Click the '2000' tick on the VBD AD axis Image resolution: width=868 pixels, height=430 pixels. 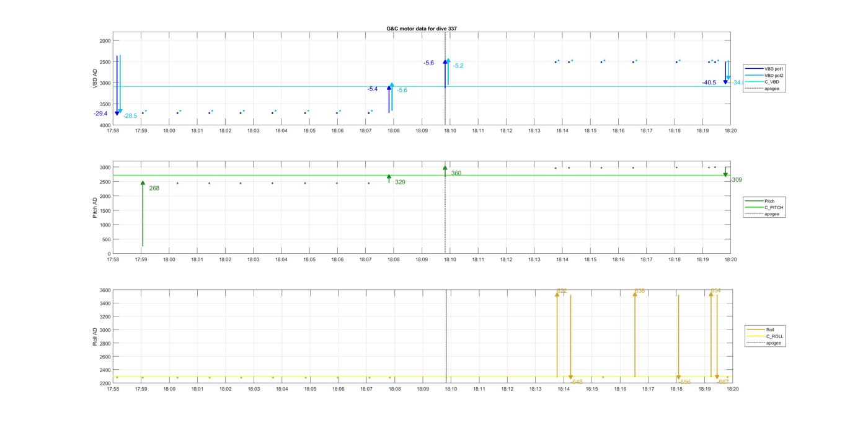[x=105, y=41]
